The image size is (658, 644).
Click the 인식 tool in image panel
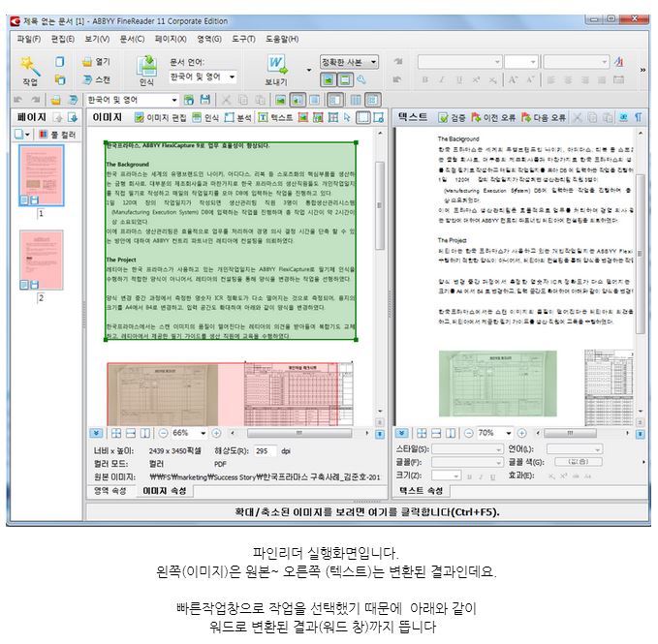click(x=205, y=118)
